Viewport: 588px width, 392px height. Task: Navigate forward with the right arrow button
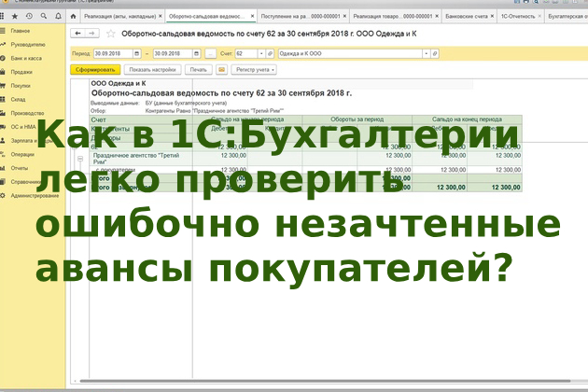click(x=91, y=34)
